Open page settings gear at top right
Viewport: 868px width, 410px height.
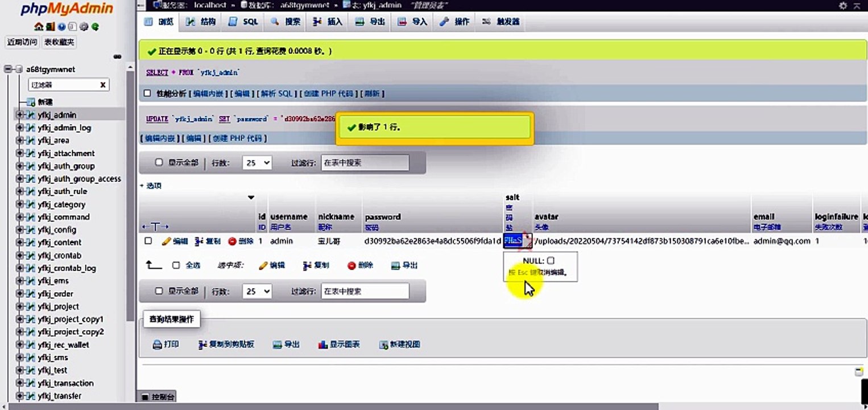click(843, 5)
